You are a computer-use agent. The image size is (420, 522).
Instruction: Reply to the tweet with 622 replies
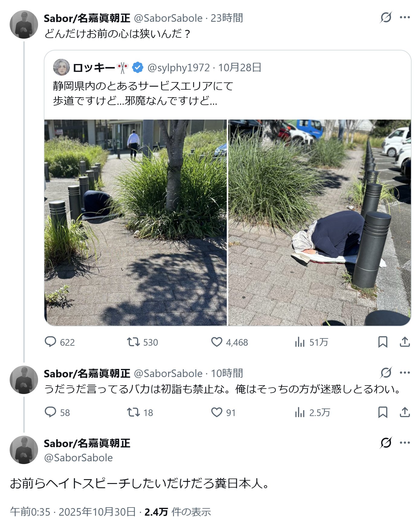coord(59,342)
